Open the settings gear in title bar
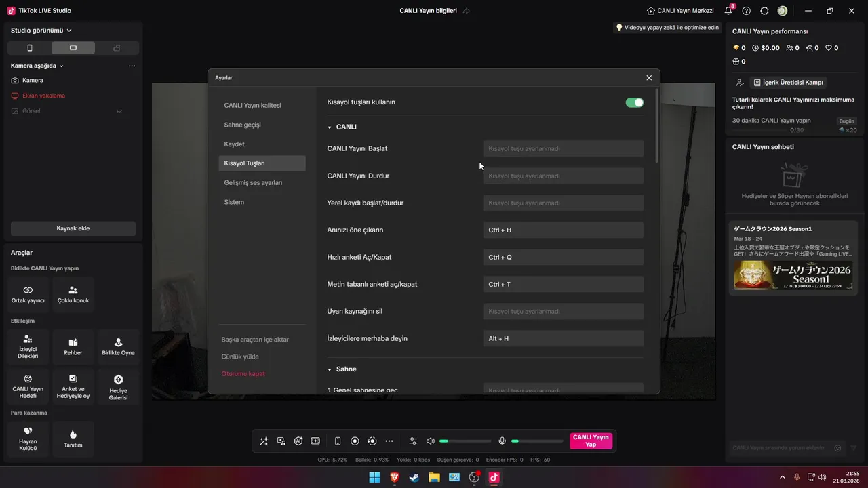This screenshot has width=868, height=488. click(x=765, y=11)
